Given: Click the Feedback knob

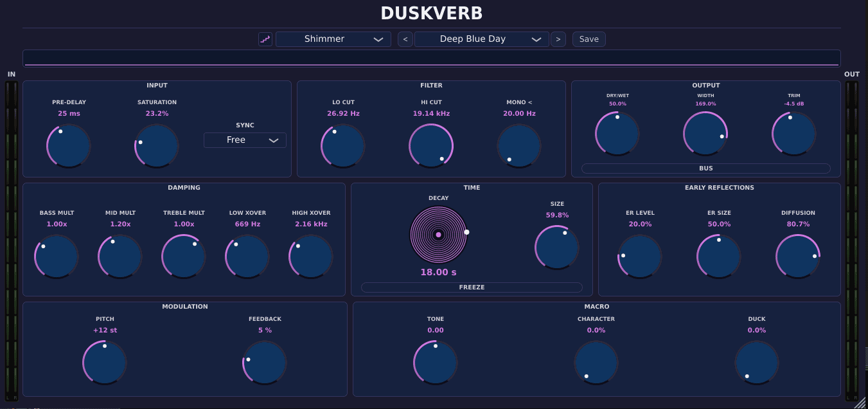Looking at the screenshot, I should [265, 362].
